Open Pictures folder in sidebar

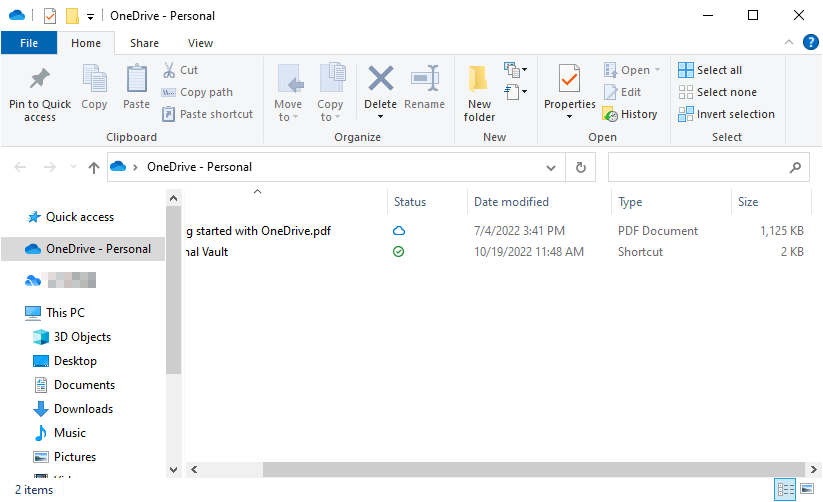coord(65,457)
